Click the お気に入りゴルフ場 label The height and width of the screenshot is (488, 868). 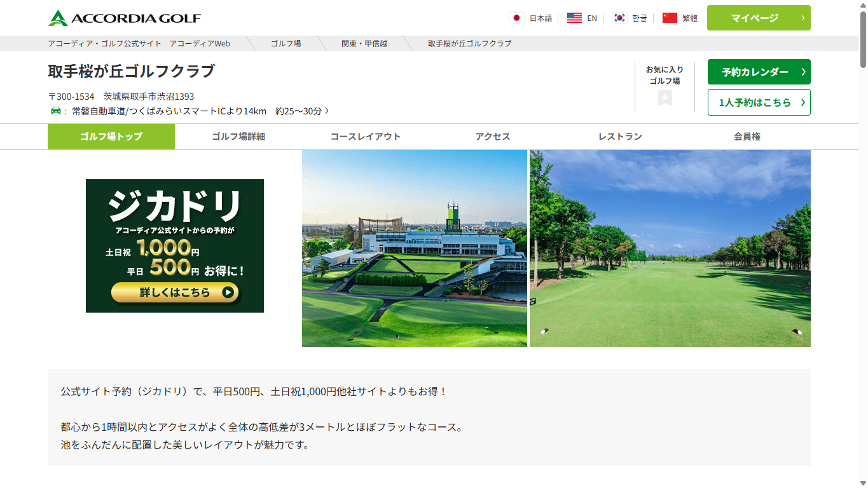[665, 75]
